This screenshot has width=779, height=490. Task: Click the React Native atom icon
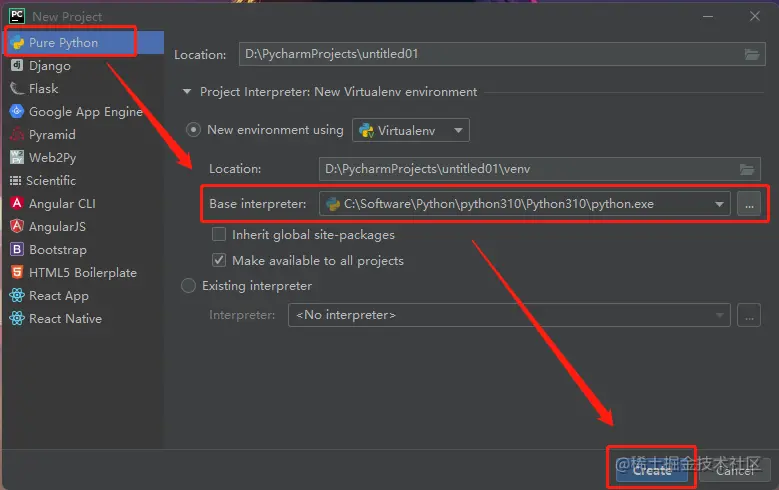coord(17,318)
